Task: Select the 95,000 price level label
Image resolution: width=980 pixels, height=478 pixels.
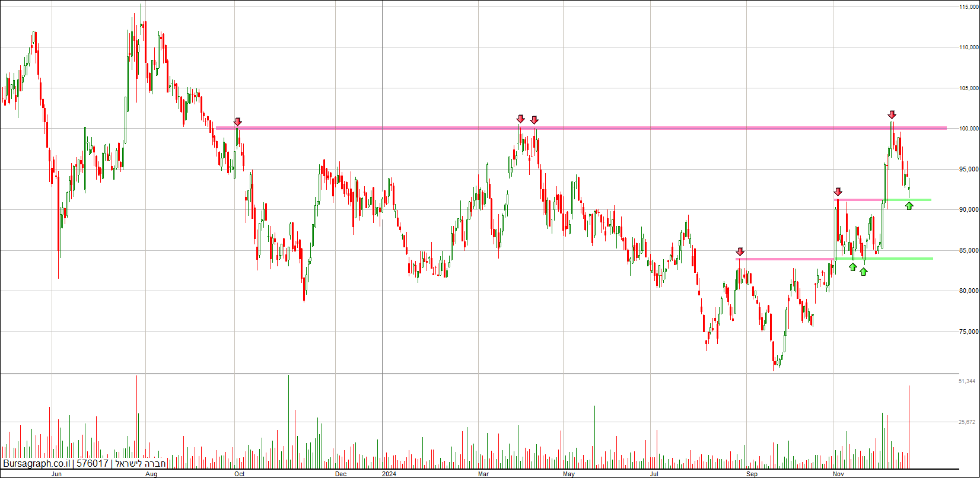Action: [968, 170]
